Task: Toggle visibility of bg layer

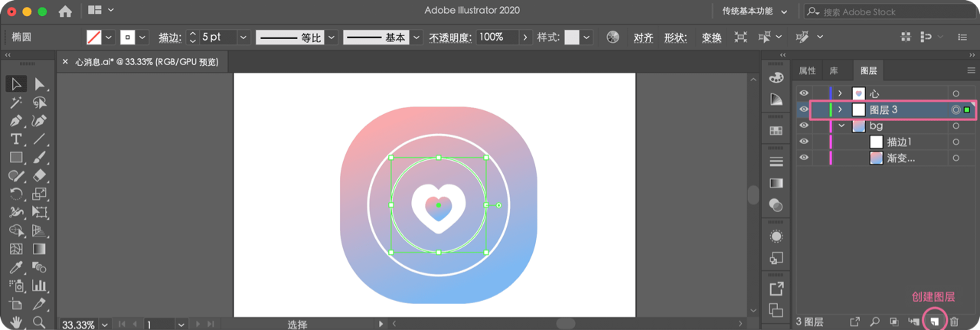Action: click(x=804, y=126)
